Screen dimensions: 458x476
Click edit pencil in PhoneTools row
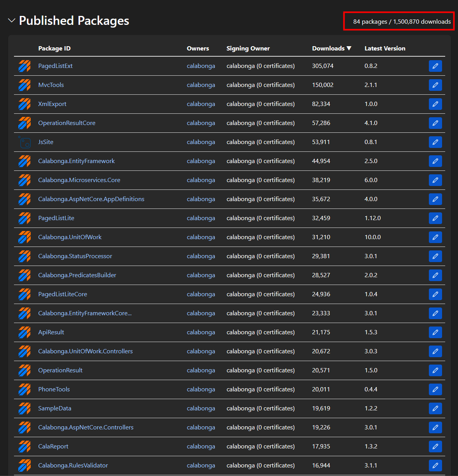pyautogui.click(x=435, y=389)
